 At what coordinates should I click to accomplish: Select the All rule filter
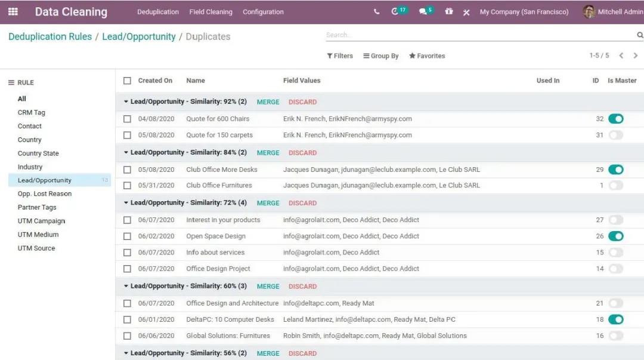click(x=22, y=99)
